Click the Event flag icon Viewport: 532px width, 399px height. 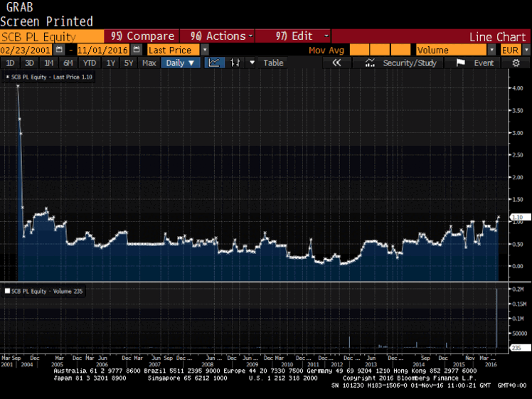tap(460, 63)
